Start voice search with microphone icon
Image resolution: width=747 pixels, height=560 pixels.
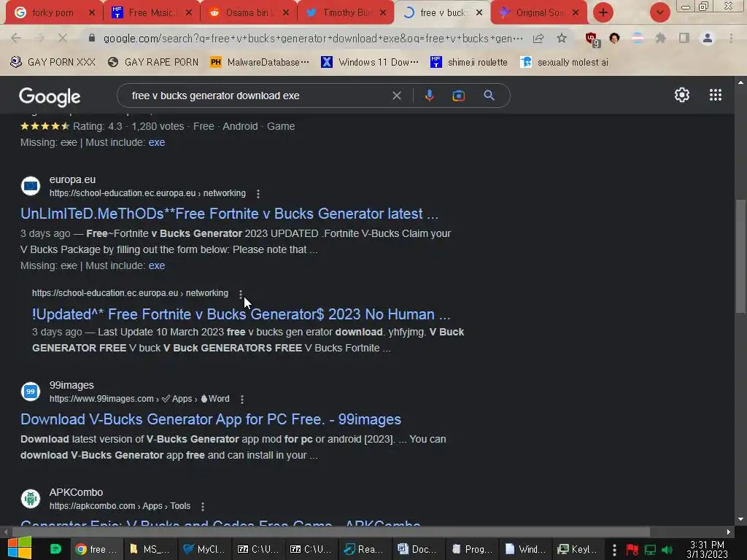pyautogui.click(x=429, y=96)
